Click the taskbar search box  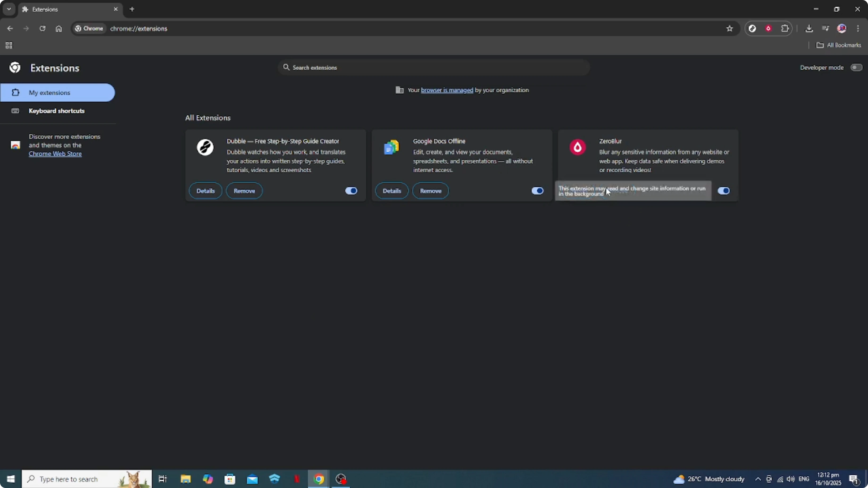click(87, 479)
